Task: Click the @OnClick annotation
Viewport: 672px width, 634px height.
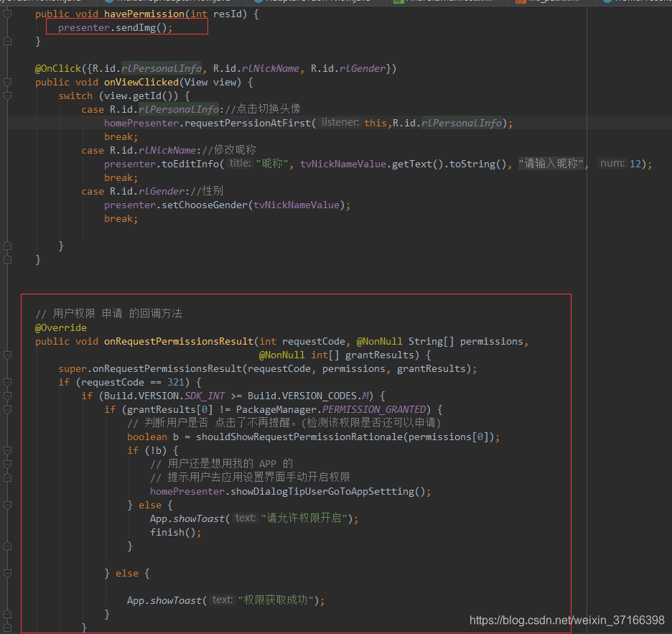Action: click(x=58, y=69)
